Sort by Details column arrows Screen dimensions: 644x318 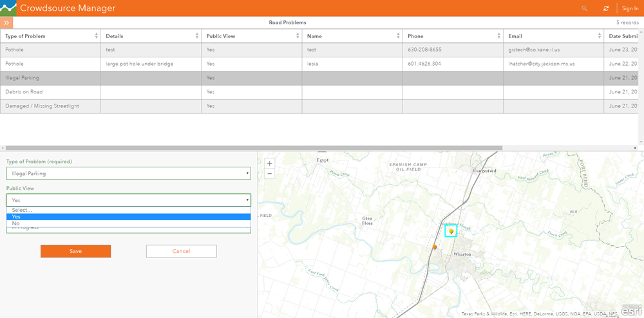[x=197, y=35]
